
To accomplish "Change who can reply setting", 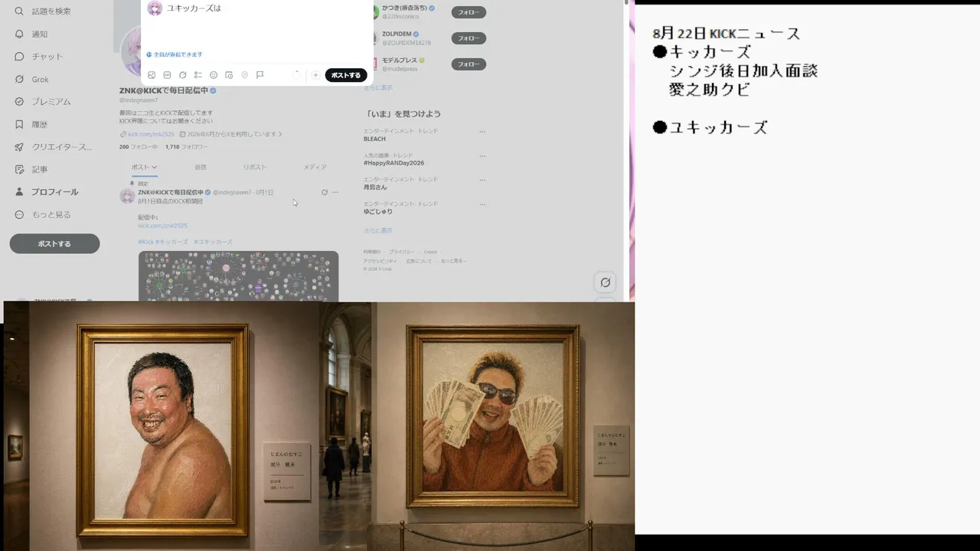I will 175,55.
